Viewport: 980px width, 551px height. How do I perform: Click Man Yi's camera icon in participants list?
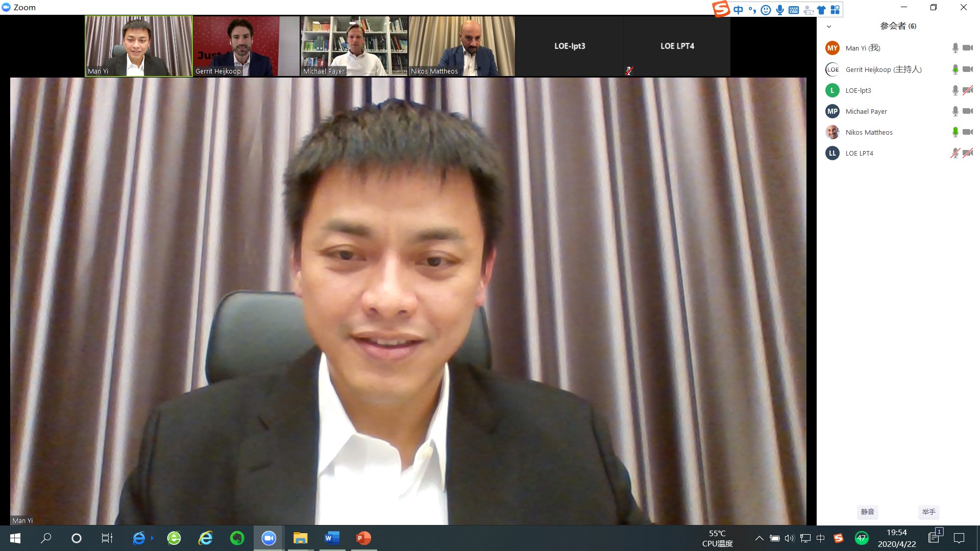pyautogui.click(x=967, y=48)
